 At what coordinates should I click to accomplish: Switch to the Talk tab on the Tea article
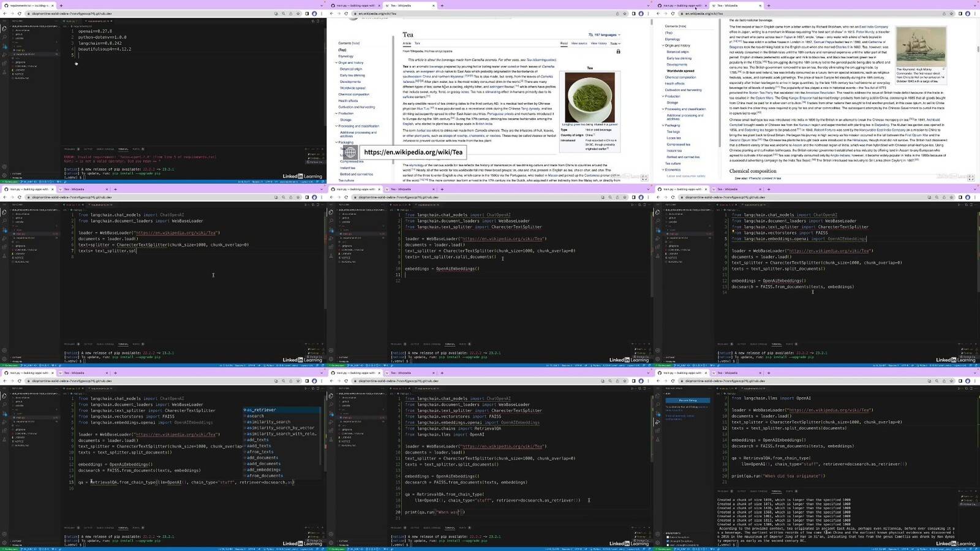417,44
